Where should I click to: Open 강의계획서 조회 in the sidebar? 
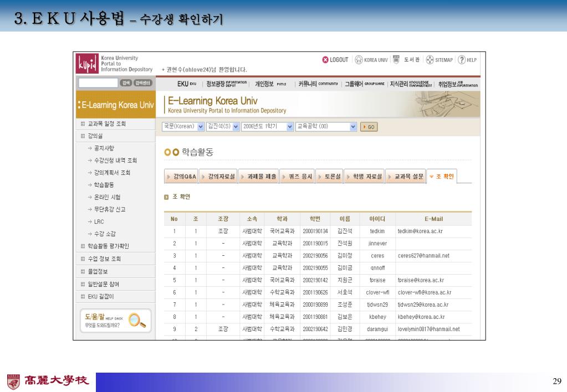tap(112, 173)
